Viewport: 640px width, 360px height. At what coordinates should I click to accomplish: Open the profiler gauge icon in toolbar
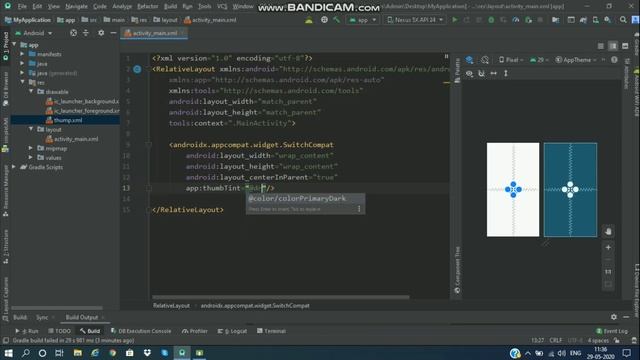(516, 20)
